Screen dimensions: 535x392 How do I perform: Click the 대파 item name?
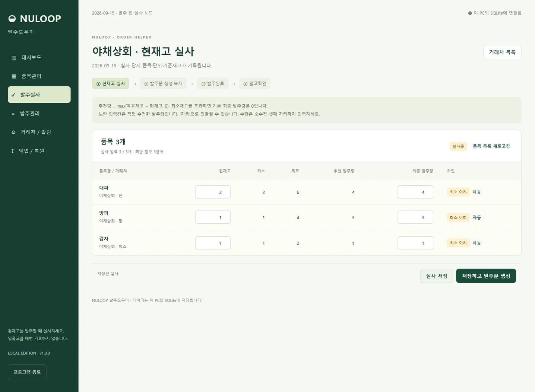(x=104, y=188)
